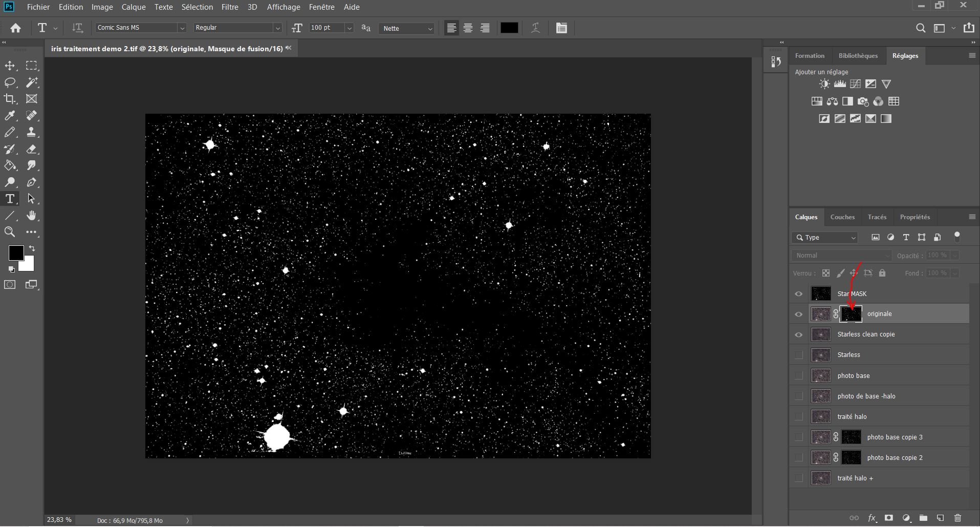Show the photo base layer
Screen dimensions: 980x527
click(x=799, y=375)
